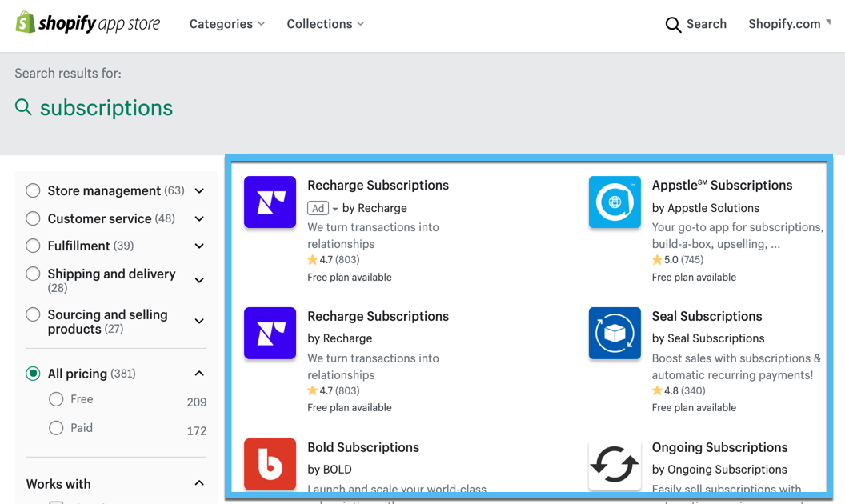Expand the Fulfillment filter chevron
This screenshot has width=845, height=504.
(x=199, y=246)
